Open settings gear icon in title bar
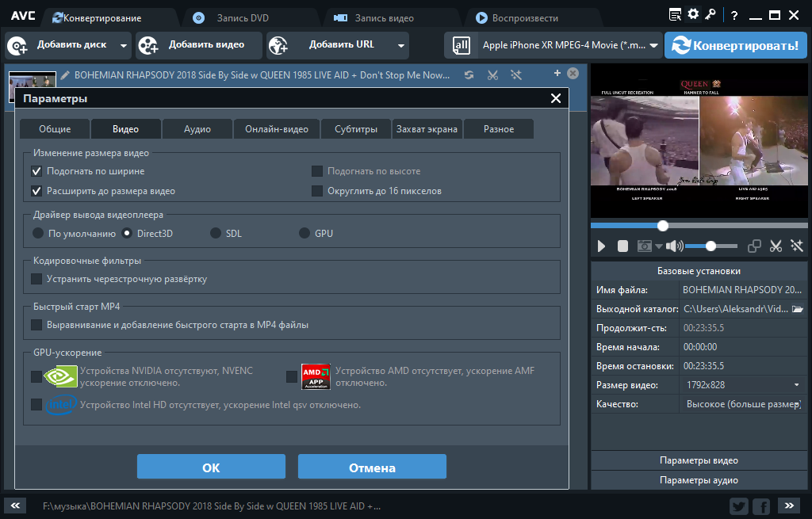Image resolution: width=812 pixels, height=519 pixels. [693, 14]
